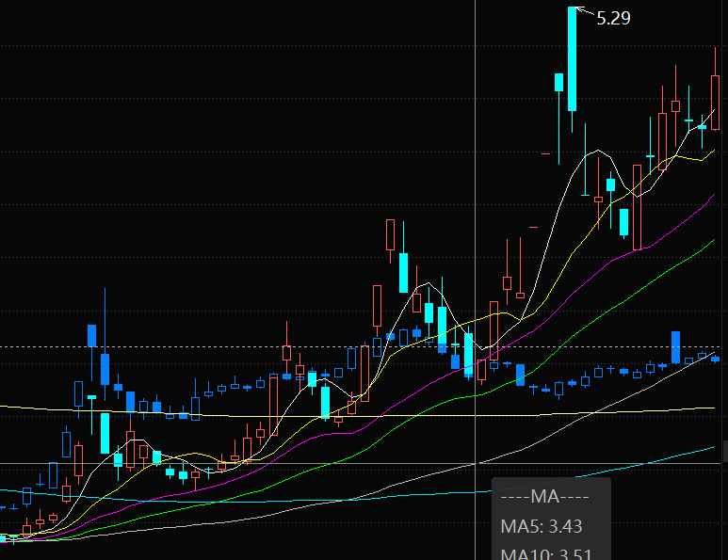Click the MA10: 3.51 tooltip value
This screenshot has width=728, height=560.
click(x=544, y=552)
